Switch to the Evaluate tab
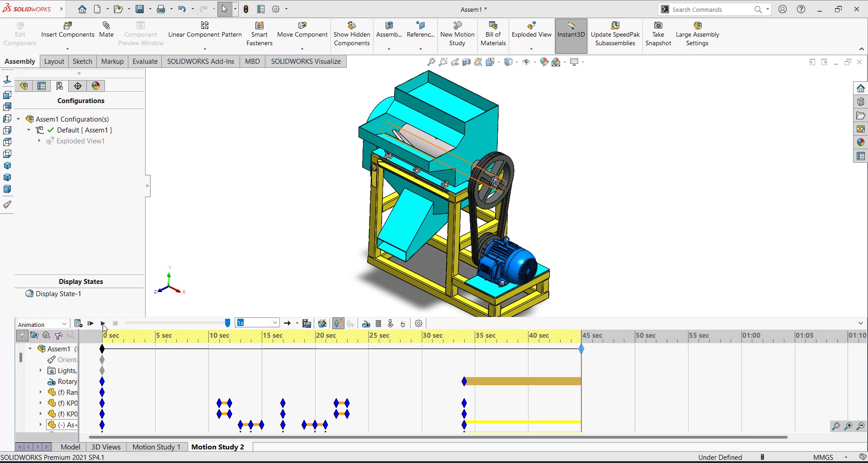This screenshot has height=463, width=868. click(x=145, y=61)
